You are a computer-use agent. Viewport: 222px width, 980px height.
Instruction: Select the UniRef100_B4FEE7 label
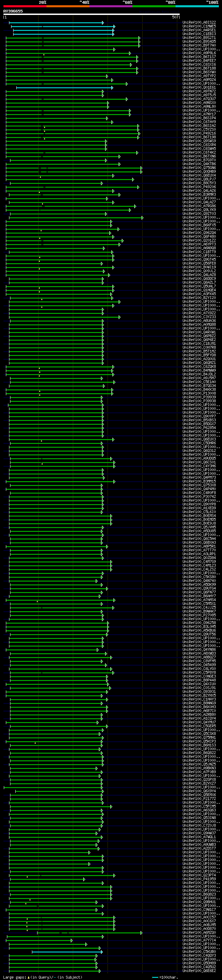click(199, 61)
